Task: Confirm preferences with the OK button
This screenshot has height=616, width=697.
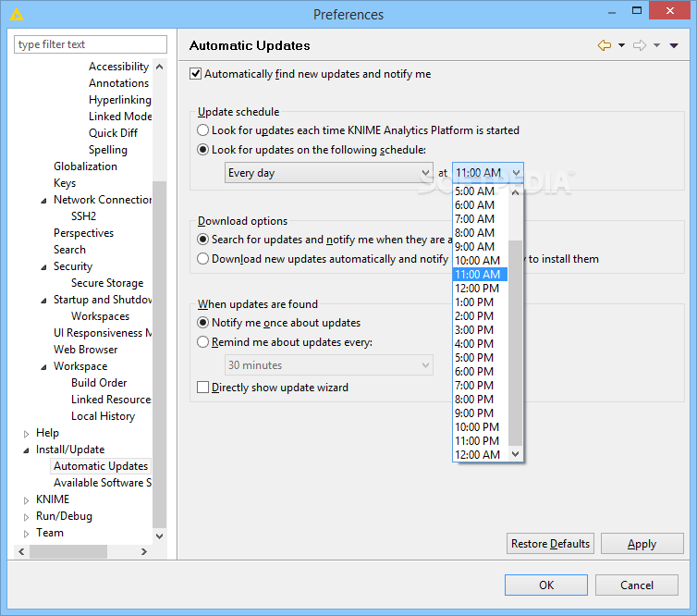Action: 546,585
